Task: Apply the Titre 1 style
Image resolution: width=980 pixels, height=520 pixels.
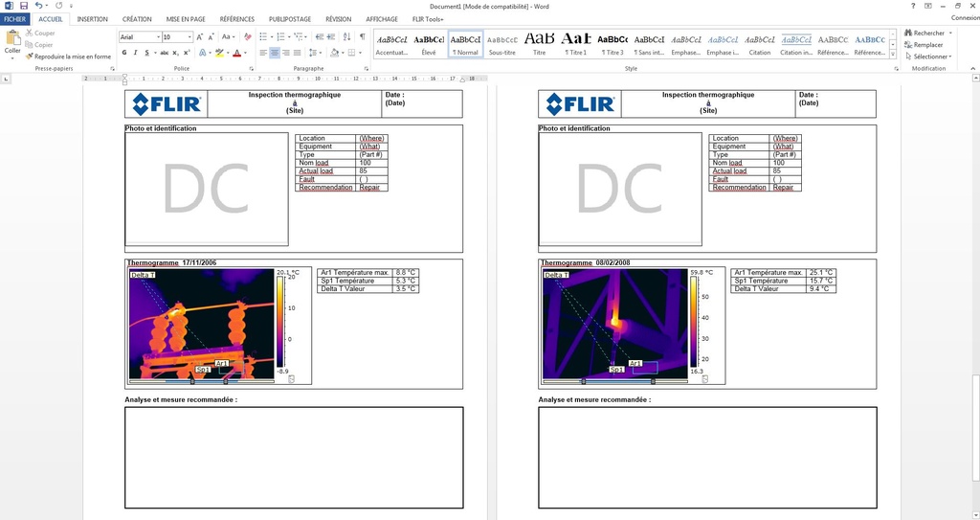Action: pyautogui.click(x=575, y=44)
